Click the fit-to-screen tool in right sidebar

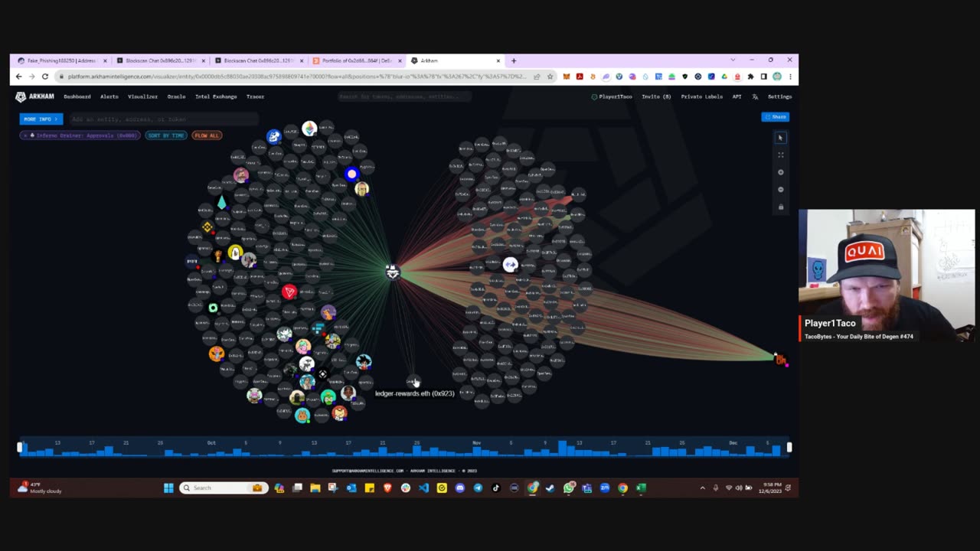point(780,155)
